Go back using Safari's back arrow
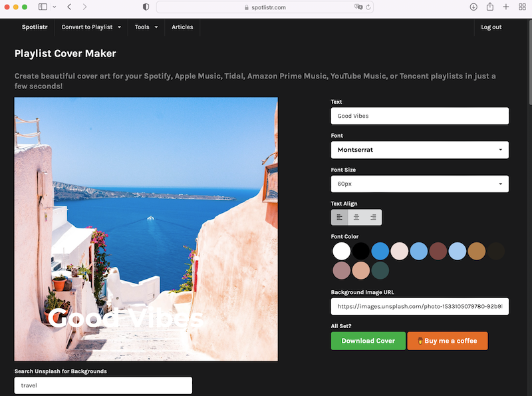Image resolution: width=532 pixels, height=396 pixels. click(x=69, y=7)
